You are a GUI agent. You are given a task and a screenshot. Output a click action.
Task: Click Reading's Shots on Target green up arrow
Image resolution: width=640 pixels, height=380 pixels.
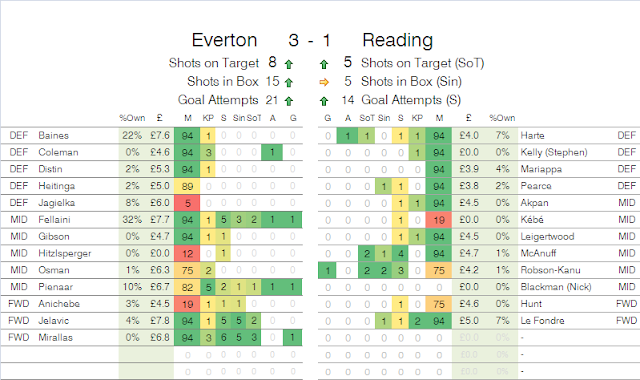pyautogui.click(x=324, y=64)
